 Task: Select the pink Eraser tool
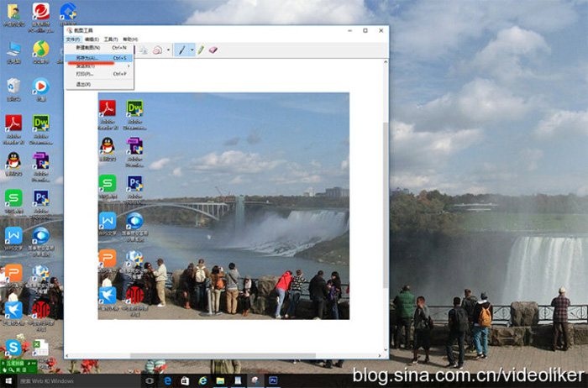213,50
